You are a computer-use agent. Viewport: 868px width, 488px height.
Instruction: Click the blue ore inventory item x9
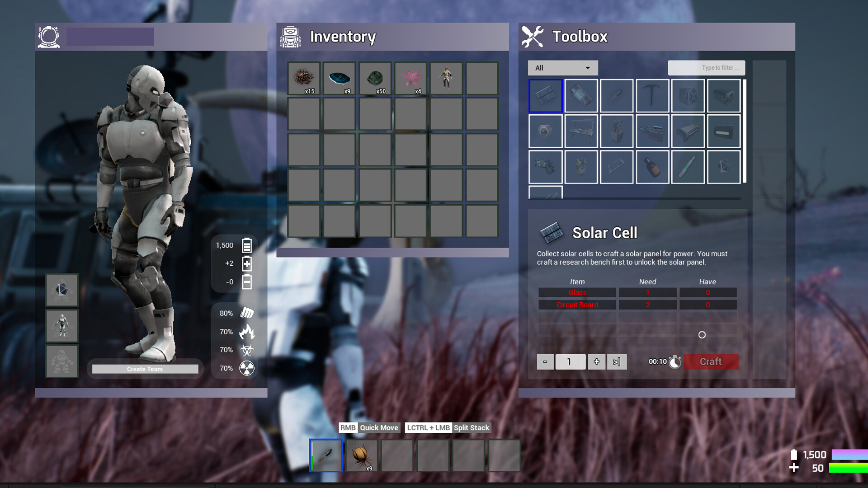[340, 79]
